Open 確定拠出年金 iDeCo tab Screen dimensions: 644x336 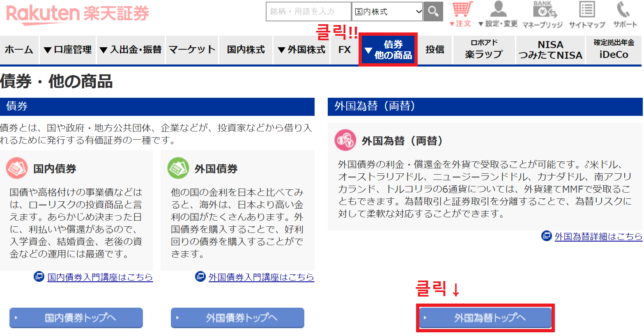click(614, 50)
